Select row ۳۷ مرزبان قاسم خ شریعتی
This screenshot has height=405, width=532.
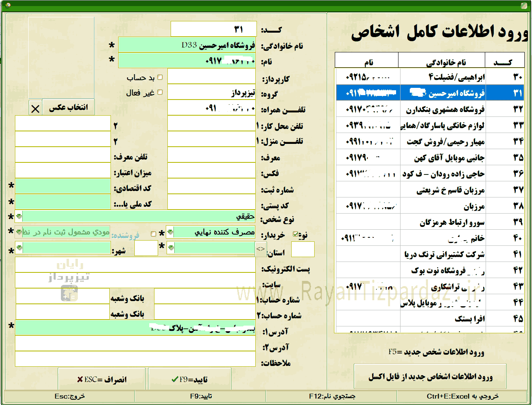coord(430,190)
